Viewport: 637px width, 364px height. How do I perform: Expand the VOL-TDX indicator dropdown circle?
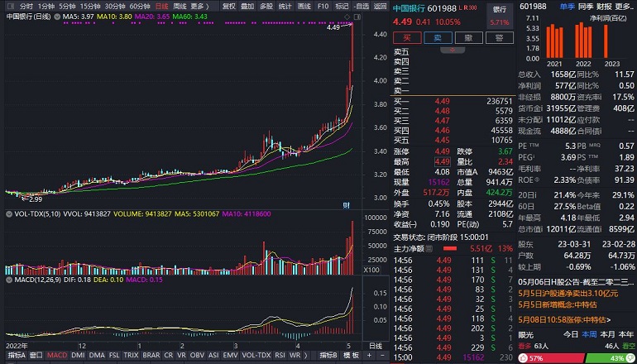[9, 213]
